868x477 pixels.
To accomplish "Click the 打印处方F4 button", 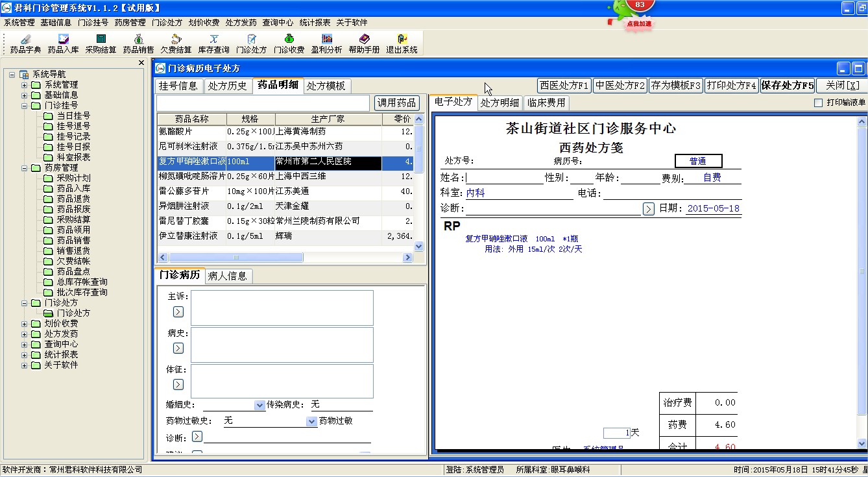I will coord(732,86).
